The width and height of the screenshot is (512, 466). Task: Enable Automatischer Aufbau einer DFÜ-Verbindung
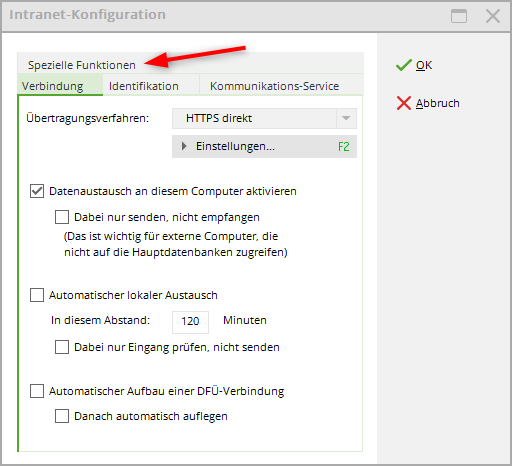tap(37, 391)
